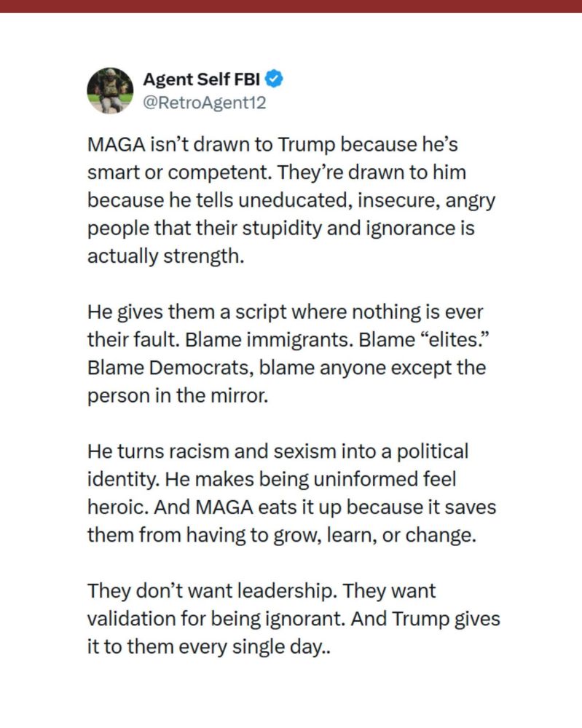Click the blue verified checkmark badge
Viewport: 582px width, 728px height.
coord(272,79)
